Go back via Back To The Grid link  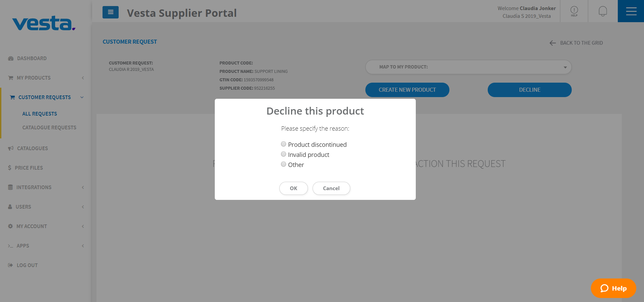(576, 43)
